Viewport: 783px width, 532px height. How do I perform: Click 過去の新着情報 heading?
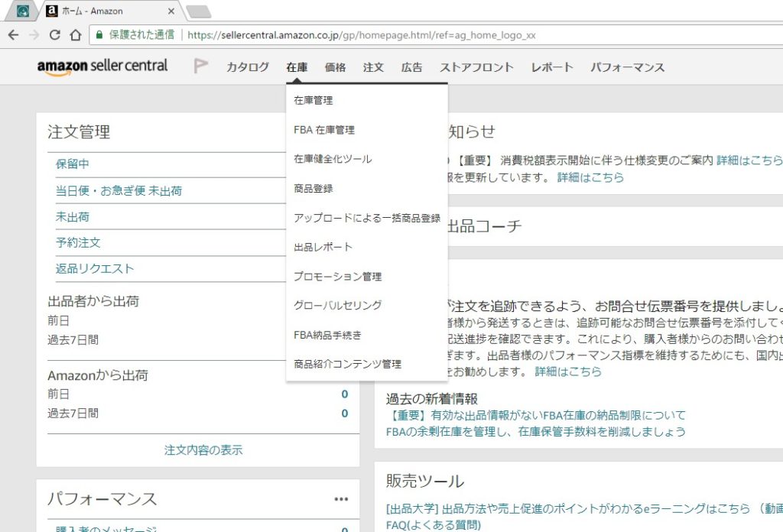[432, 399]
